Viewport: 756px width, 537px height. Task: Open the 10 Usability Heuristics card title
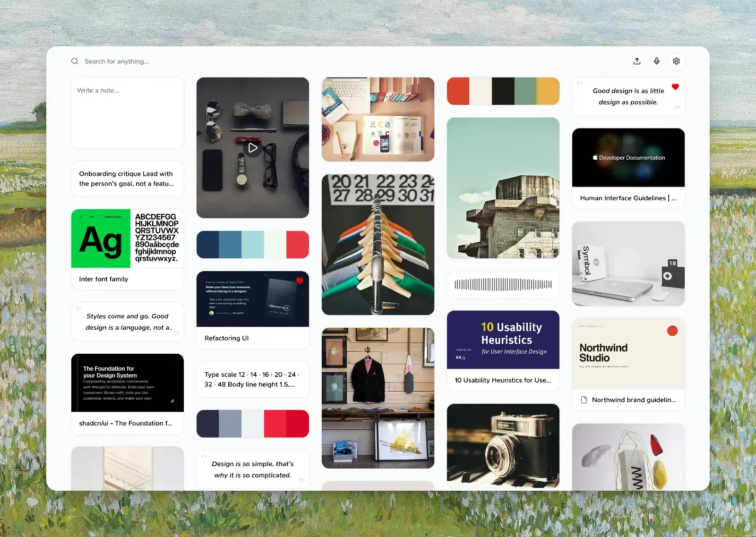[503, 380]
